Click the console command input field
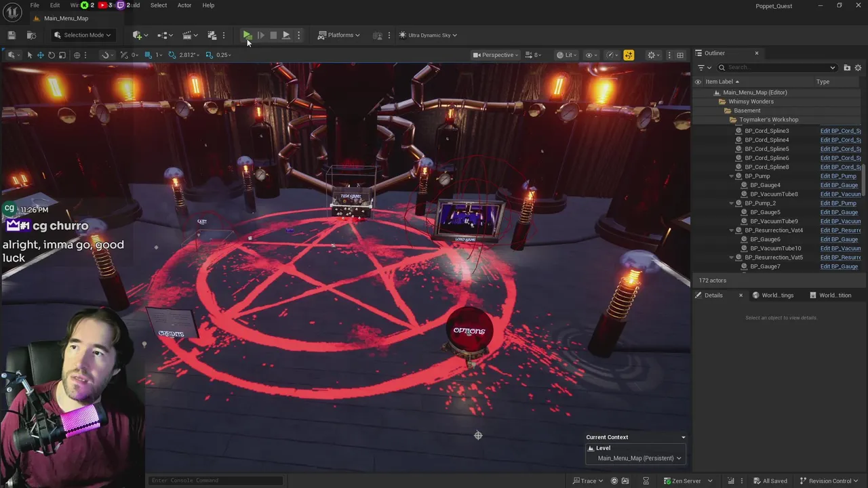Image resolution: width=868 pixels, height=488 pixels. pyautogui.click(x=216, y=481)
